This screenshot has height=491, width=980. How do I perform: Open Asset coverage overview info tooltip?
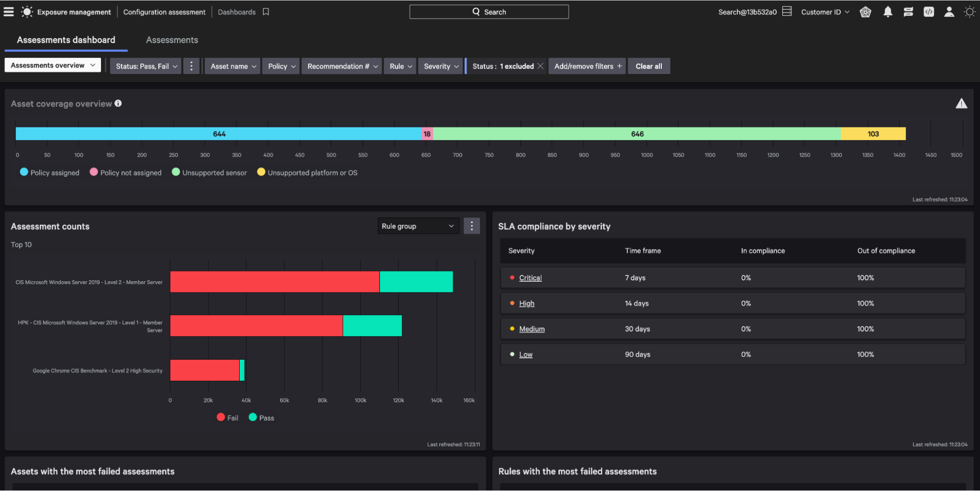(x=118, y=103)
